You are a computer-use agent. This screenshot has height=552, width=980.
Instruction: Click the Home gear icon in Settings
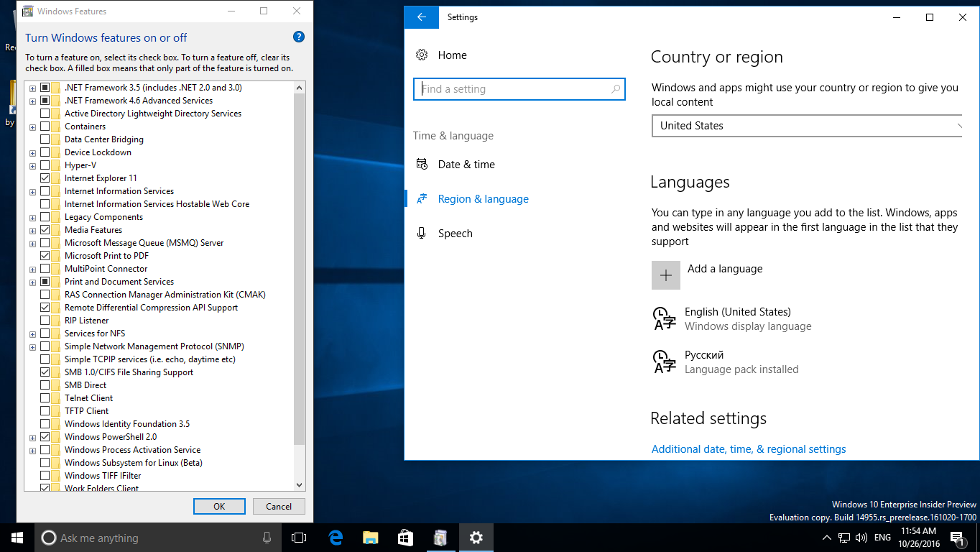422,55
